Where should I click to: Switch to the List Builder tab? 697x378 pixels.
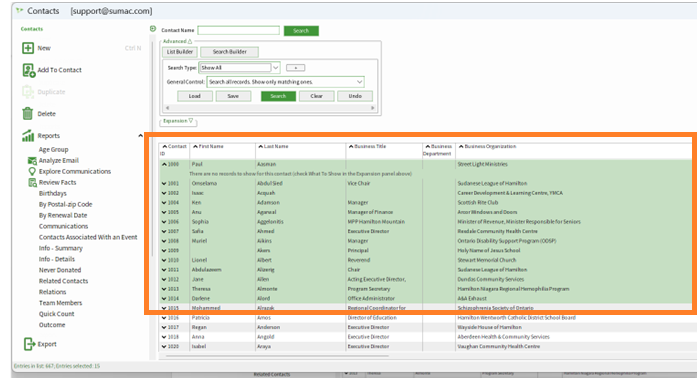click(x=180, y=52)
